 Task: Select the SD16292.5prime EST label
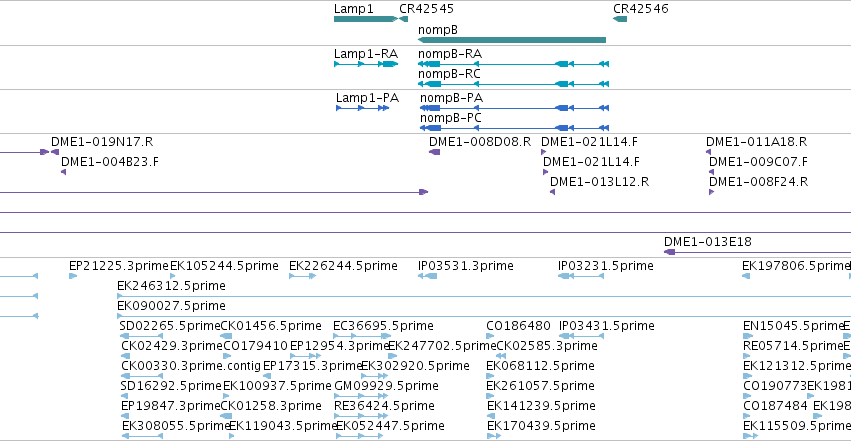click(171, 386)
